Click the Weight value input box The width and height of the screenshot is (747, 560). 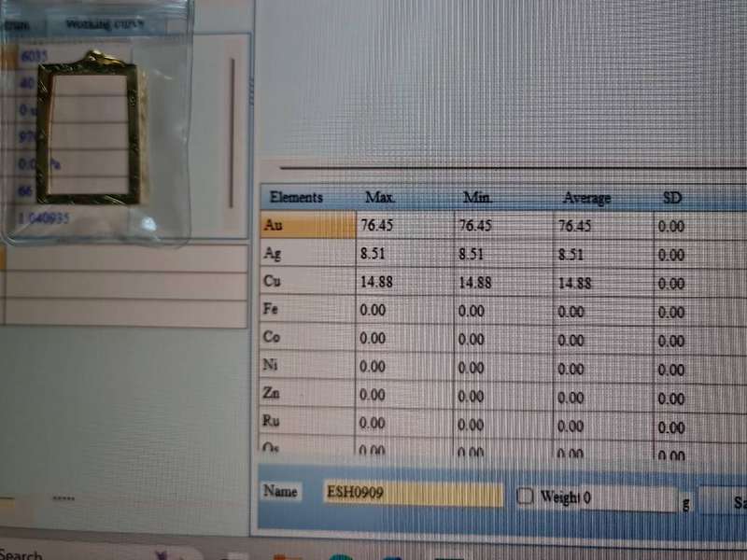pyautogui.click(x=627, y=498)
